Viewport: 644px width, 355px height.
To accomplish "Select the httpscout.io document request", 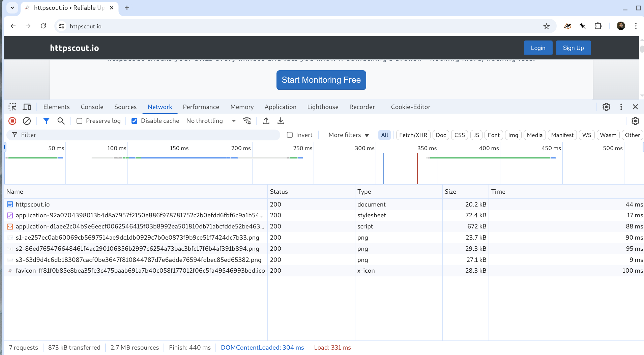I will click(x=324, y=204).
